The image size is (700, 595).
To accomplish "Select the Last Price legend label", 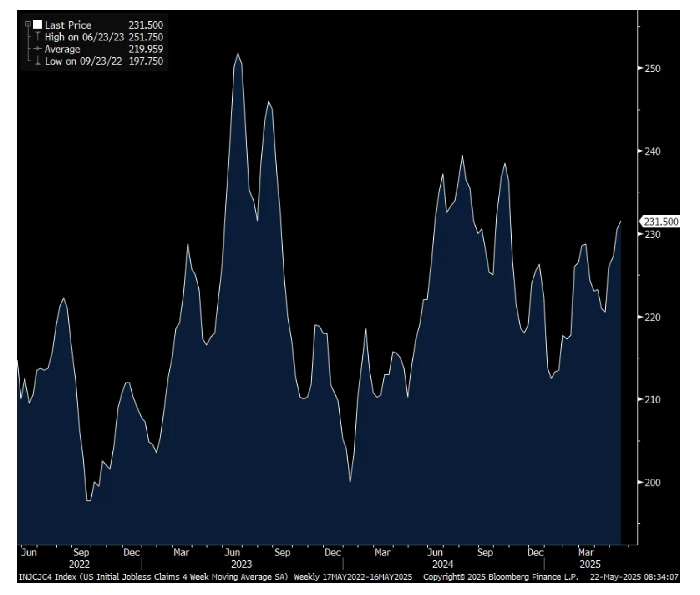I will [68, 25].
